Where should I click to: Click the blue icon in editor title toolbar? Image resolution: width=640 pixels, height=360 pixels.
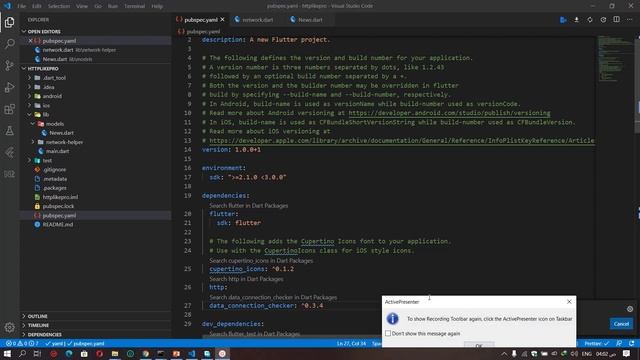click(x=563, y=20)
